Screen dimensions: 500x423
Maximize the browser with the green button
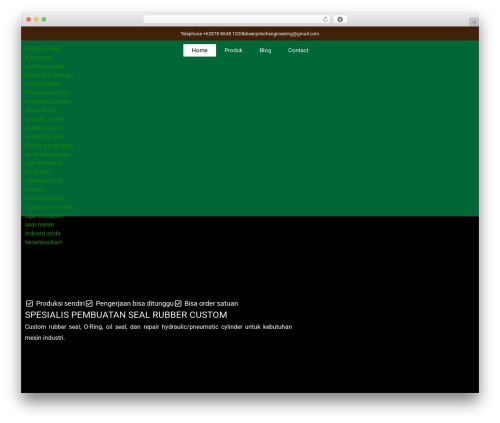coord(44,19)
